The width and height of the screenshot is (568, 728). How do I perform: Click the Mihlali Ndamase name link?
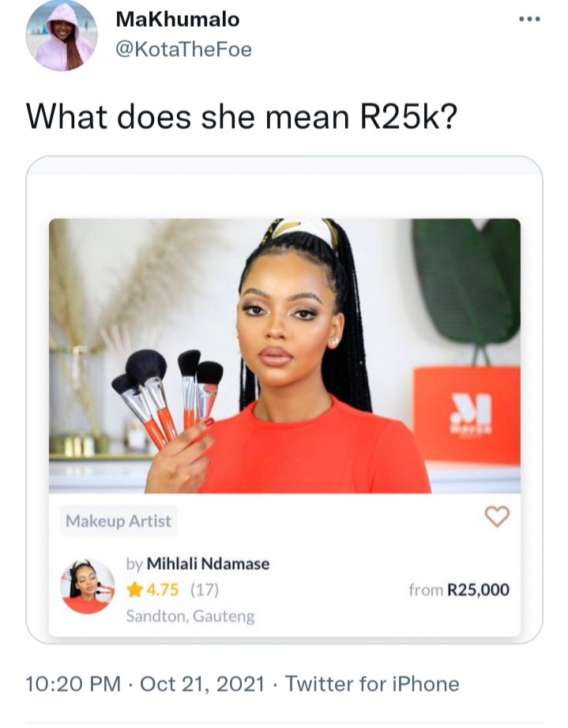coord(208,564)
